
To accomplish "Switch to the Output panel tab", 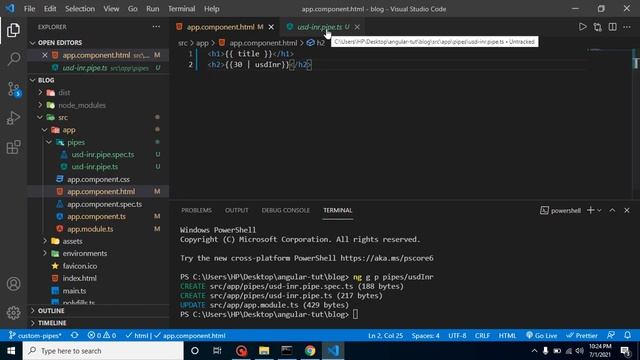I will point(236,210).
